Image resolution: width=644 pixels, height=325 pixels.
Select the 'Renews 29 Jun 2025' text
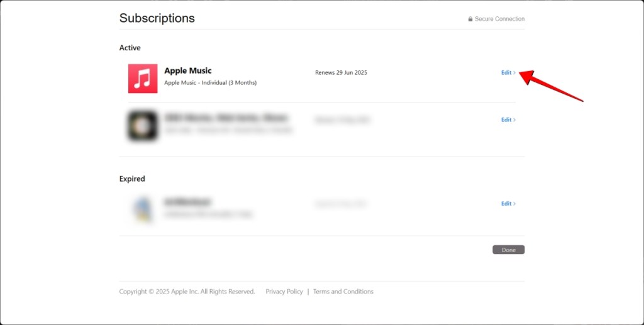[x=341, y=73]
